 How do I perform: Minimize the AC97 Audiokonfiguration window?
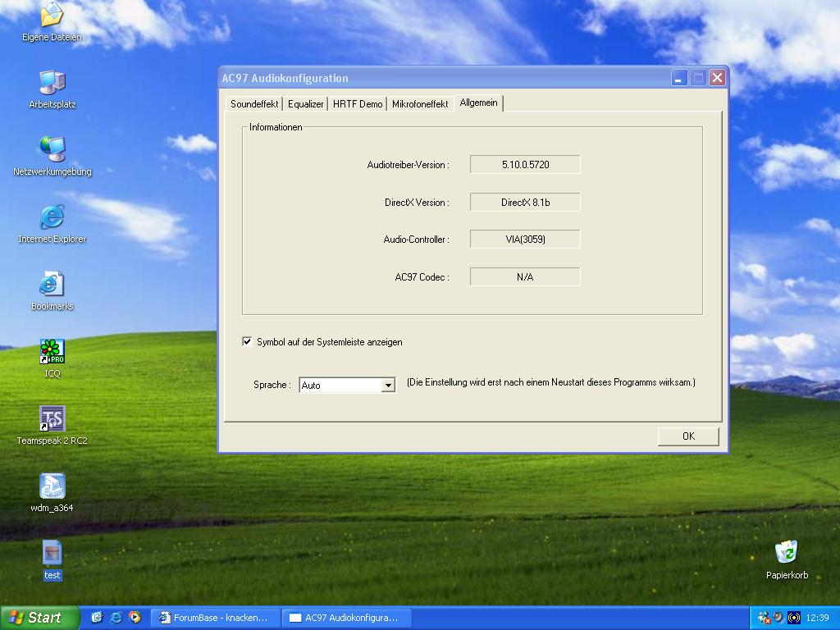(x=678, y=78)
